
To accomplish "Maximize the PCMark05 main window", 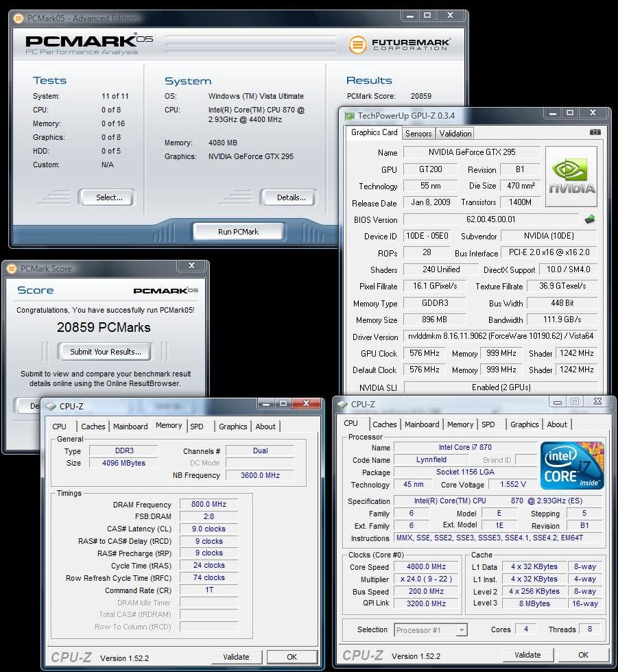I will (427, 15).
